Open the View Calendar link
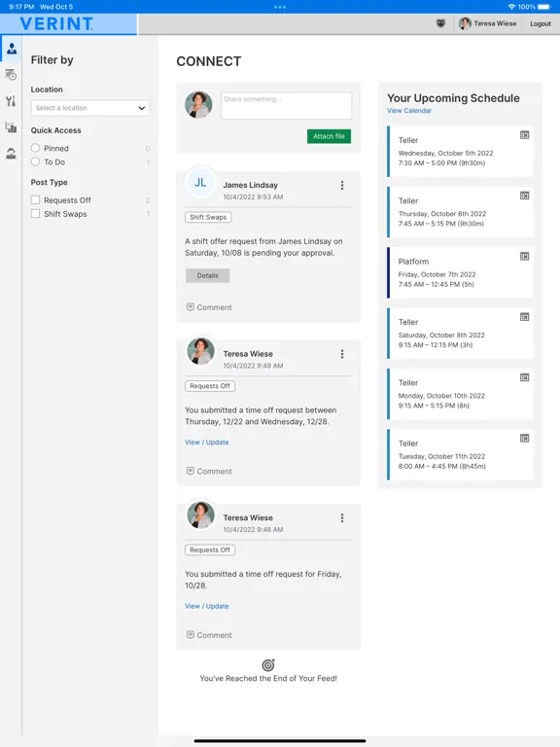 tap(409, 111)
